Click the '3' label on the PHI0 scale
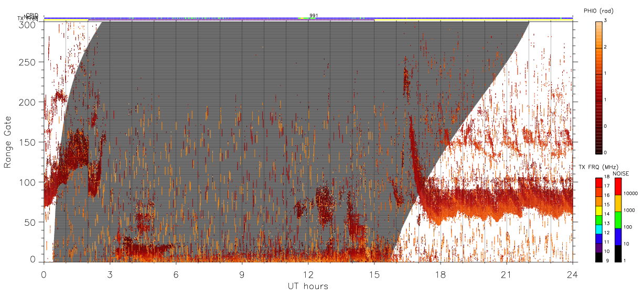 (606, 20)
